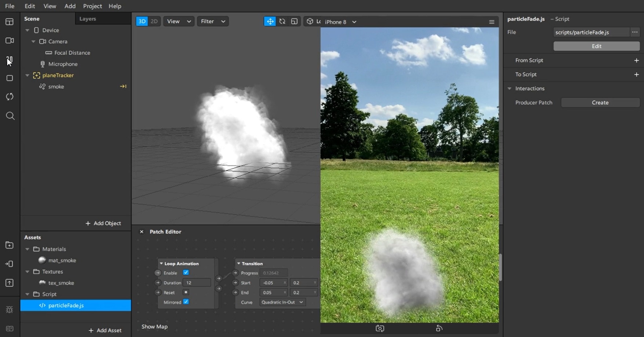Screen dimensions: 644x337
Task: Click Create for Producer Patch
Action: click(x=600, y=103)
